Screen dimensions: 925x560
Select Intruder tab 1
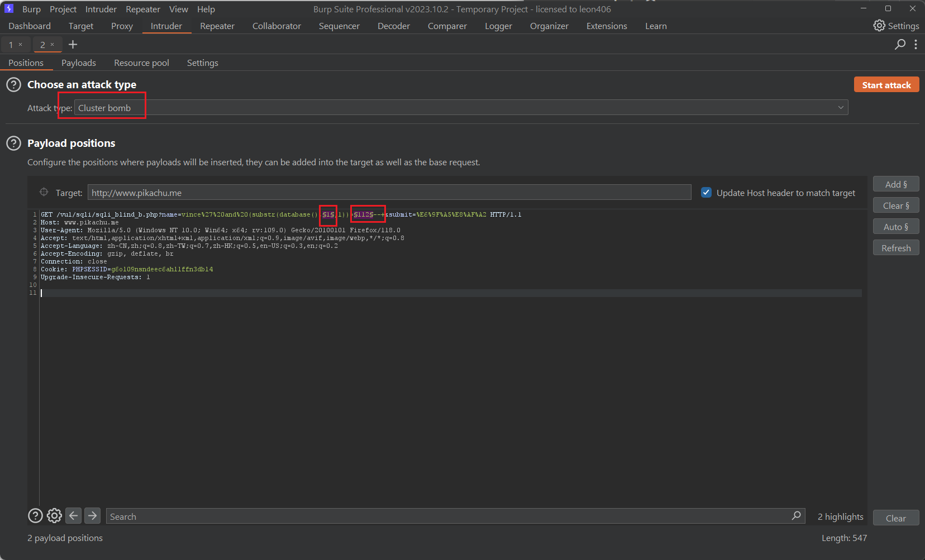click(11, 45)
